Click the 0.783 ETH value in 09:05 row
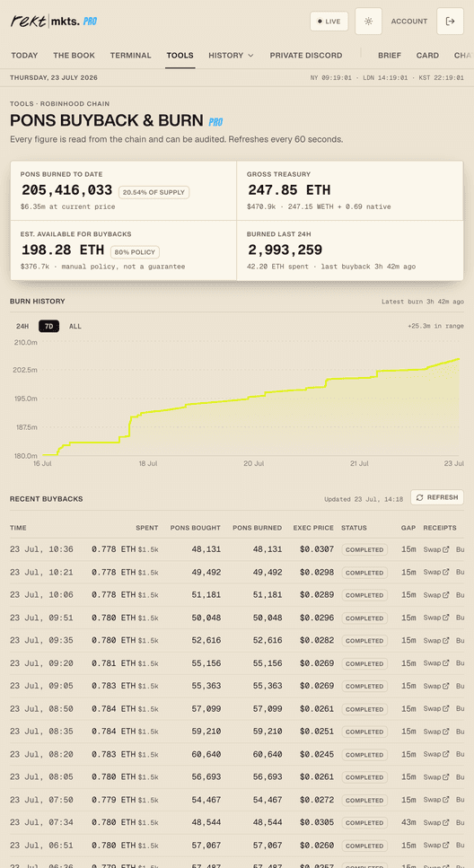The width and height of the screenshot is (474, 868). 113,686
